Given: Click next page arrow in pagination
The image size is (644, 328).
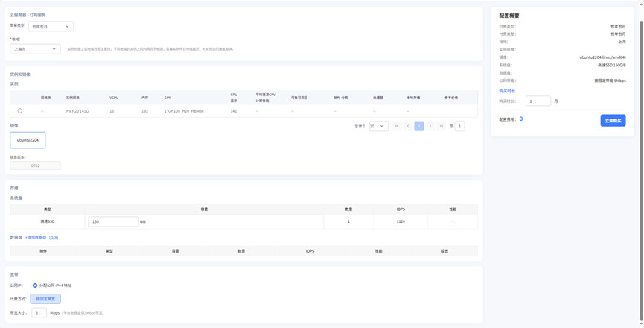Looking at the screenshot, I should (x=430, y=126).
